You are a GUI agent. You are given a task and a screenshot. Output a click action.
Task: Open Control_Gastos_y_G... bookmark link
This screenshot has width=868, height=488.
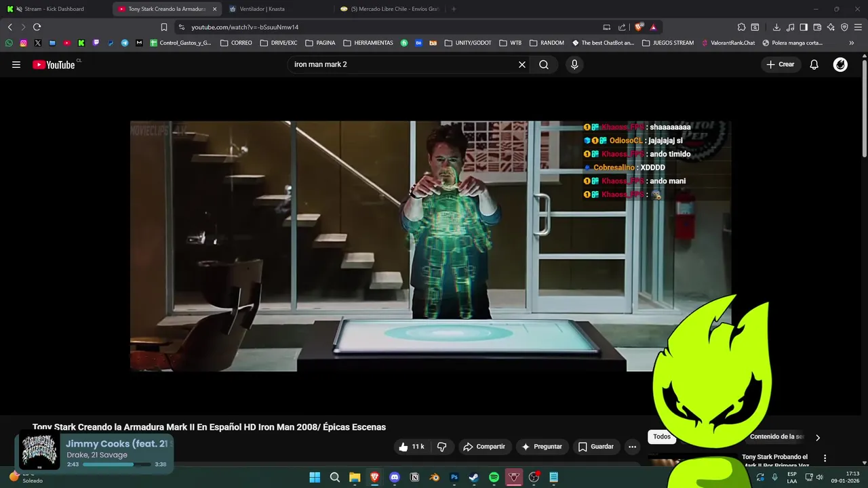click(x=180, y=43)
